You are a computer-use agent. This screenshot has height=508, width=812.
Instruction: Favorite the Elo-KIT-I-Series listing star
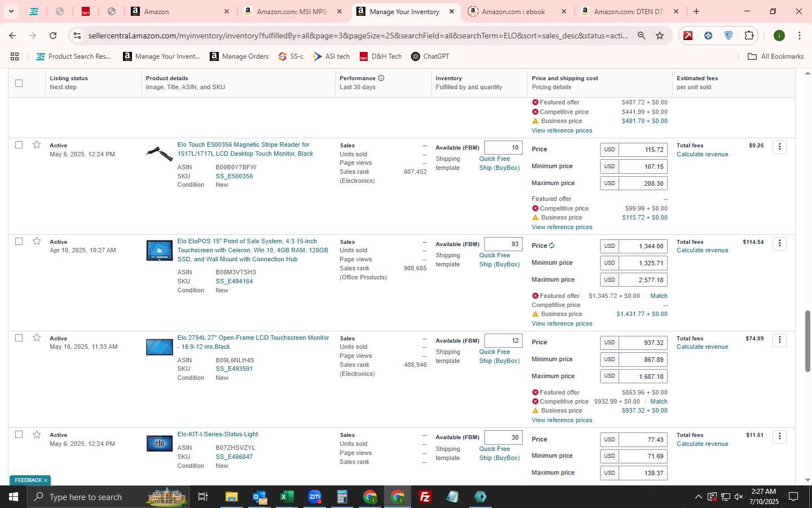tap(37, 435)
